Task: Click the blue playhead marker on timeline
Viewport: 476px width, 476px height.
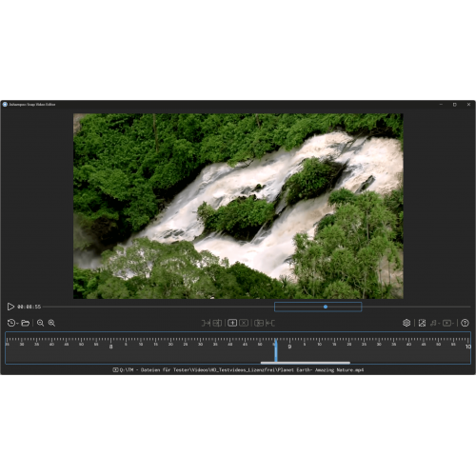Action: [x=276, y=350]
